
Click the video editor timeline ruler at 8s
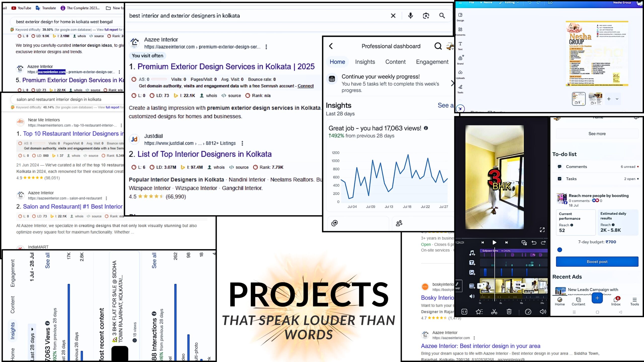click(501, 303)
